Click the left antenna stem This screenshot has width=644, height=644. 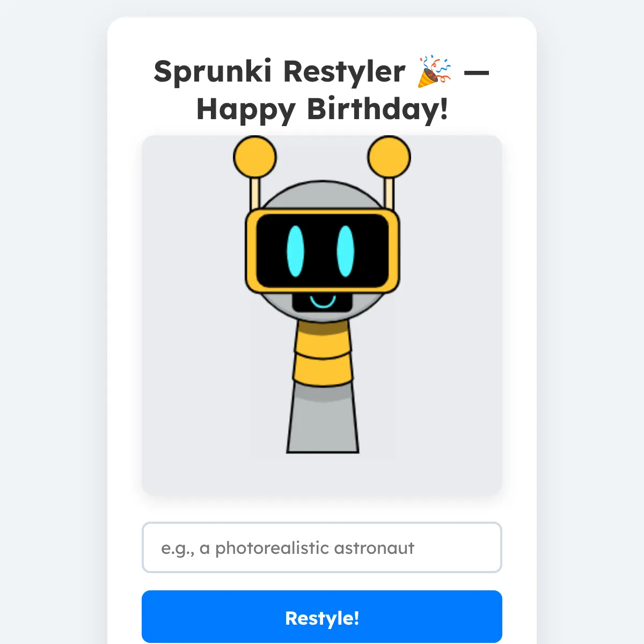click(255, 193)
